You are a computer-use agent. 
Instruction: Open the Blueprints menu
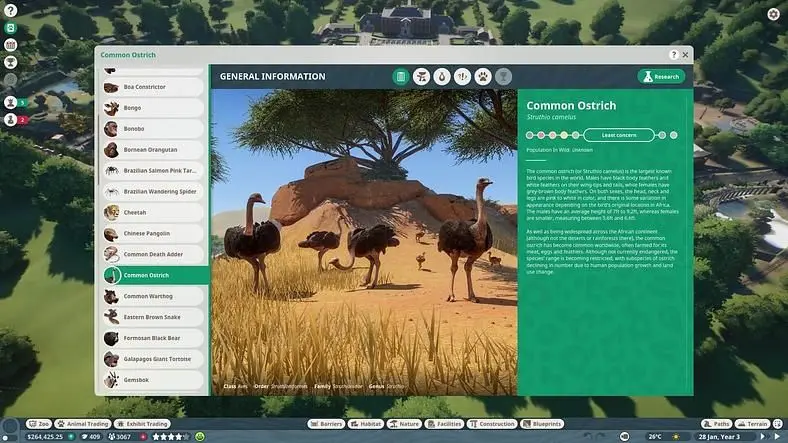(542, 424)
